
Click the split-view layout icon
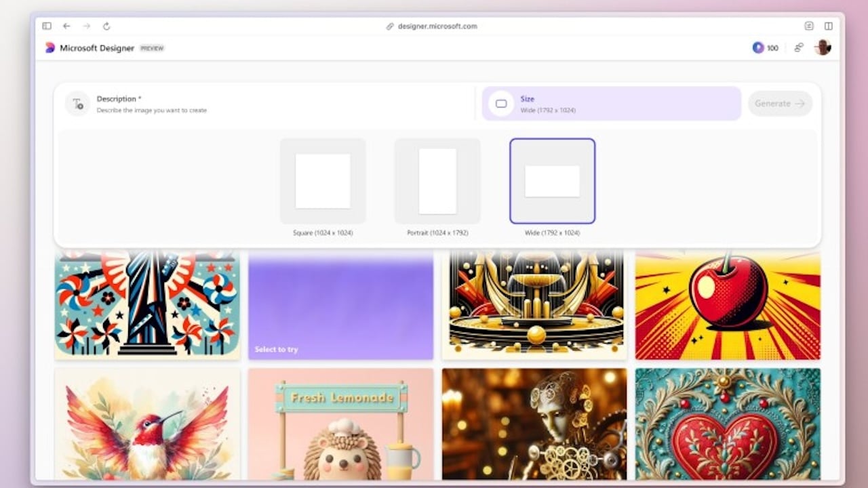point(827,26)
